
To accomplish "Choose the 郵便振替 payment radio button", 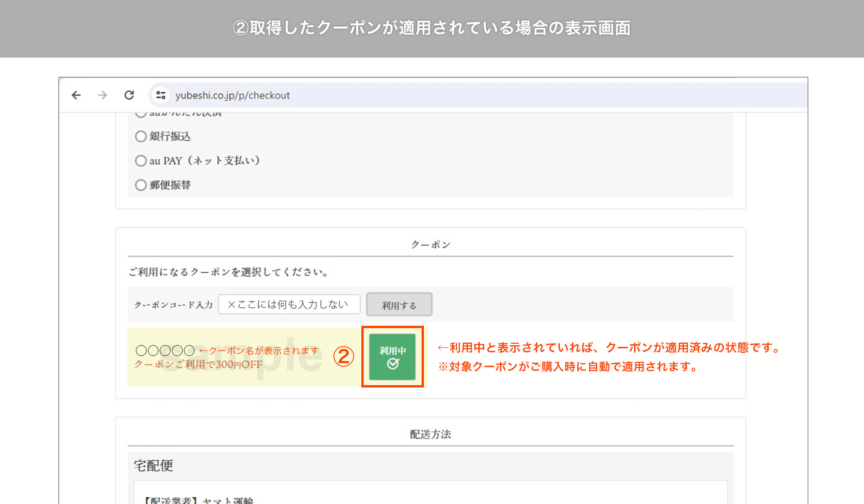I will point(141,185).
